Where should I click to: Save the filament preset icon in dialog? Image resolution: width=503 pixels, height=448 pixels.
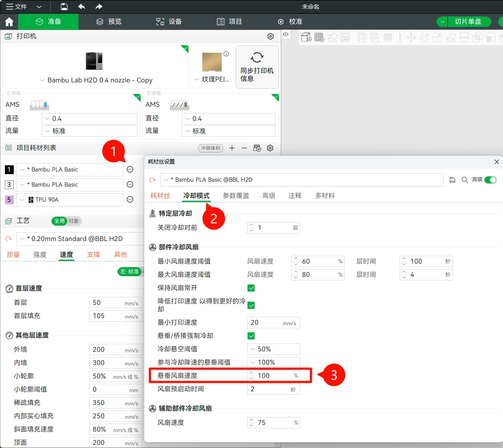click(452, 180)
